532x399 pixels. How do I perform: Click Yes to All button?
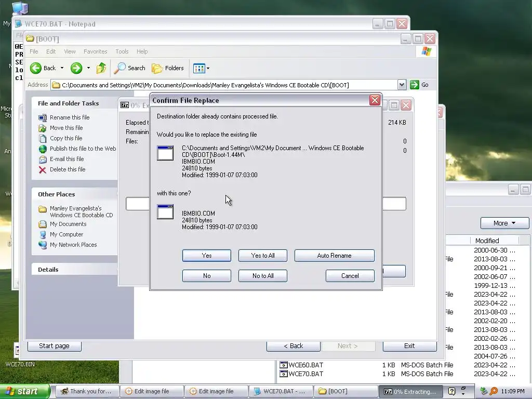[262, 256]
